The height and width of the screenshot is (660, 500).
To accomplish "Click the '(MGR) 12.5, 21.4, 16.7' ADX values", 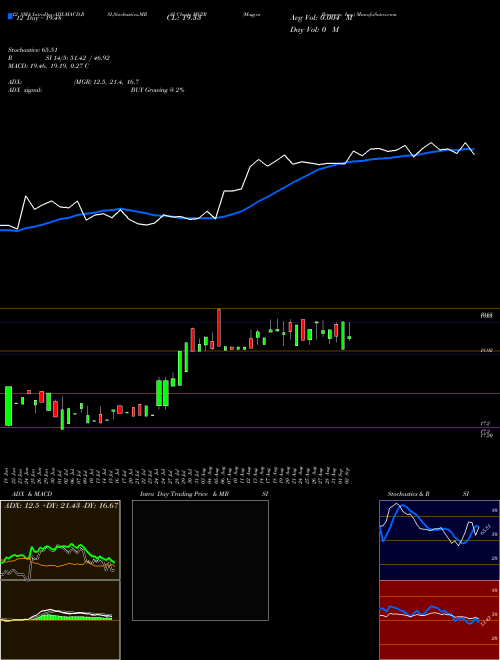I will point(106,82).
